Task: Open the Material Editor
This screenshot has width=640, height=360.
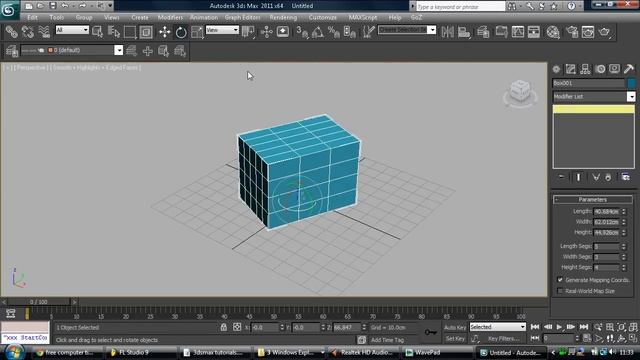Action: pyautogui.click(x=553, y=32)
